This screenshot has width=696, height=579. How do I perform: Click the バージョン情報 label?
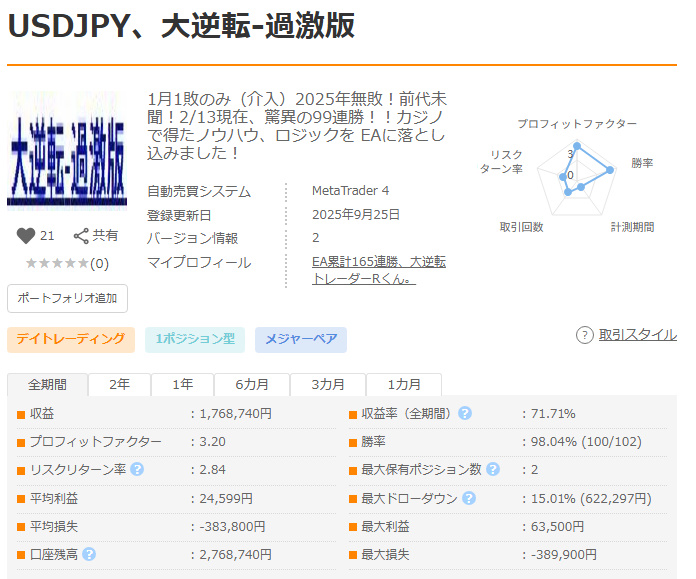[192, 238]
